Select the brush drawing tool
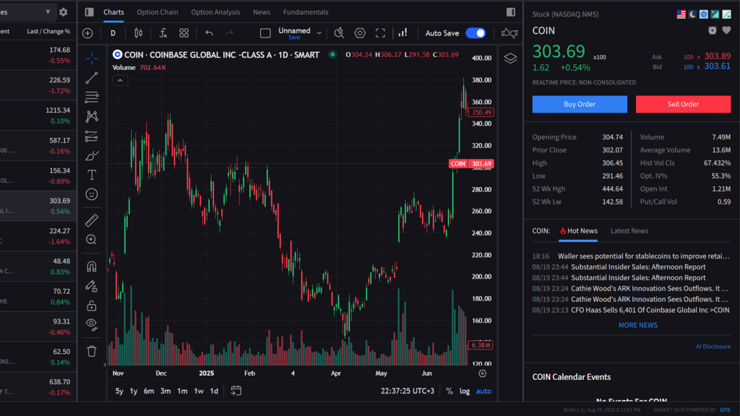Viewport: 740px width, 416px height. pyautogui.click(x=92, y=156)
